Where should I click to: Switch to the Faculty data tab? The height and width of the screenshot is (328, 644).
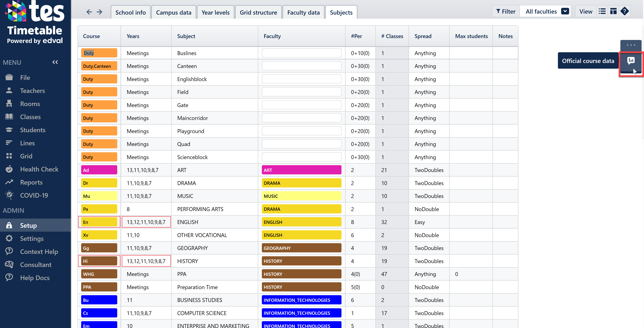[x=303, y=12]
